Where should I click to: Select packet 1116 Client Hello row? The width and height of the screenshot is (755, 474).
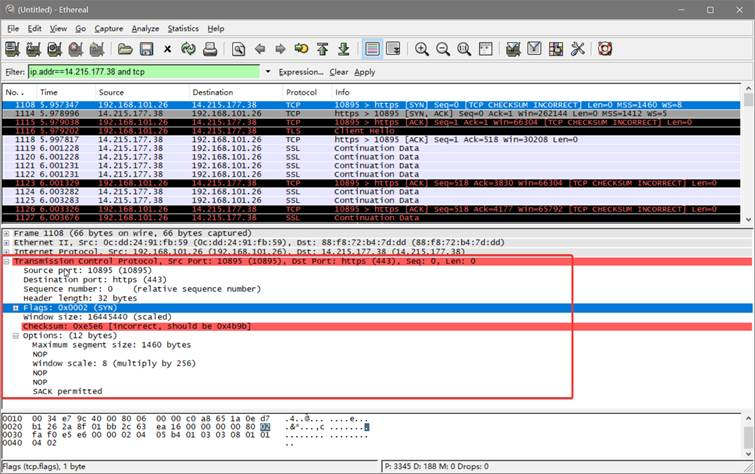[x=371, y=131]
